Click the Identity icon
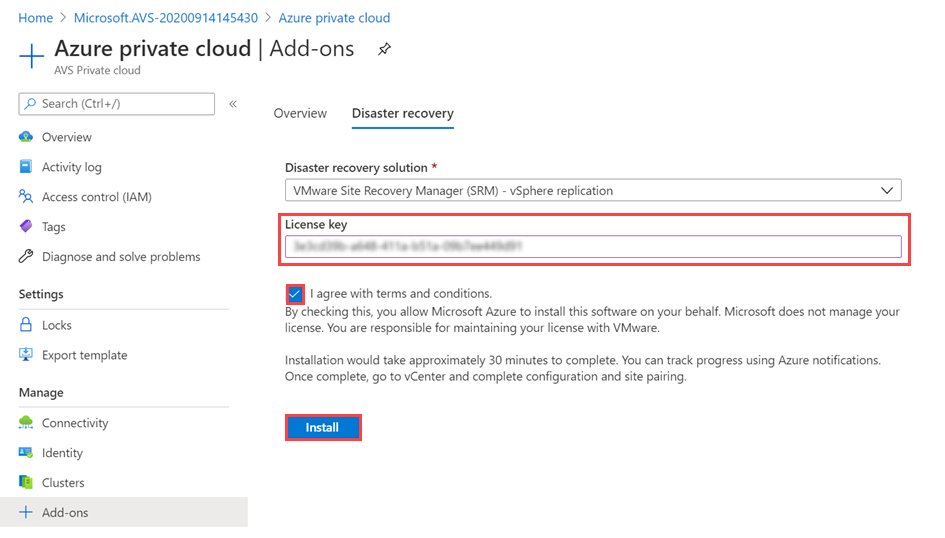The image size is (945, 538). [26, 452]
